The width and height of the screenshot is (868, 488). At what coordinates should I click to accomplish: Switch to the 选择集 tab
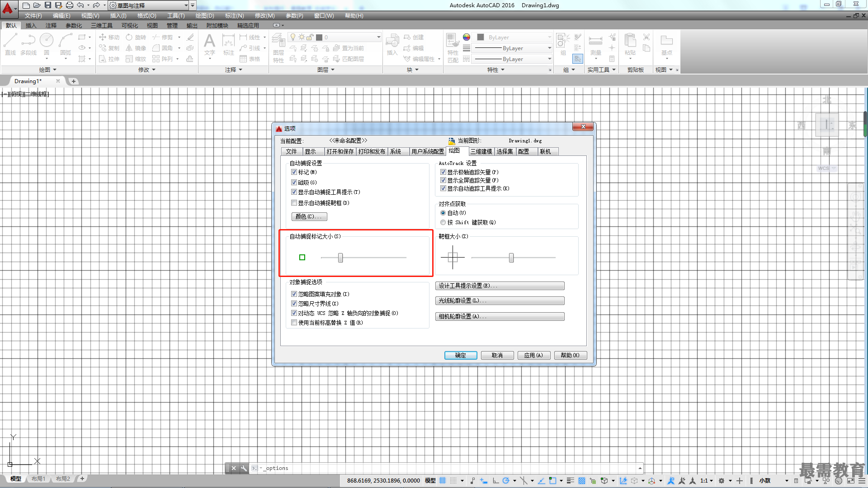tap(505, 151)
